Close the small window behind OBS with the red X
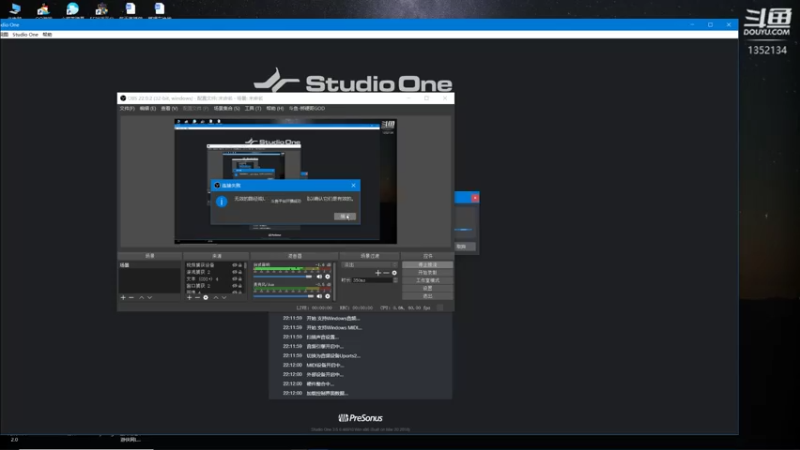The height and width of the screenshot is (450, 800). pos(475,198)
